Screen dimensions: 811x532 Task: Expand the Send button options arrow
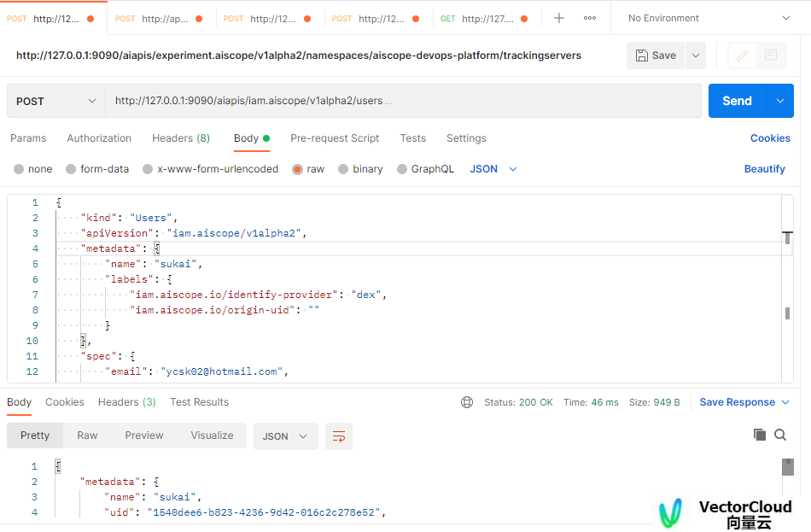tap(780, 101)
